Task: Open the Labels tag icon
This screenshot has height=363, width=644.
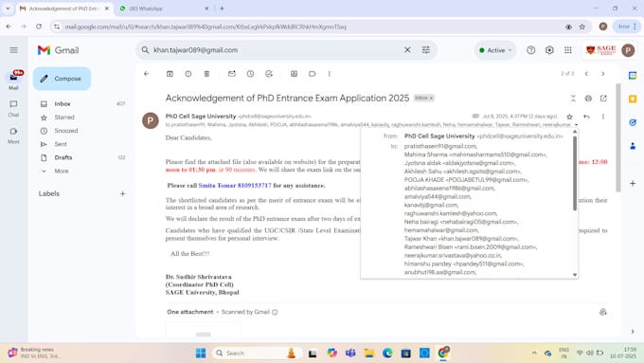Action: [313, 74]
